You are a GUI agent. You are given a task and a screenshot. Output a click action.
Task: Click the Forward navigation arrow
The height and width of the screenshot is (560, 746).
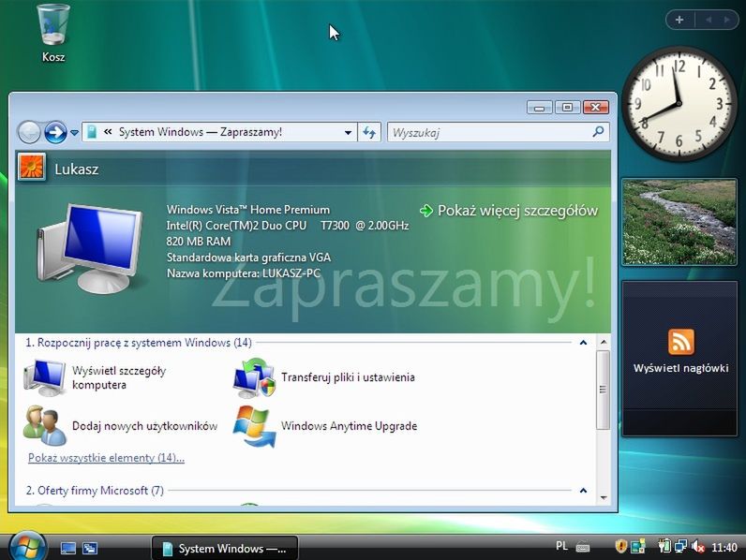pos(55,132)
